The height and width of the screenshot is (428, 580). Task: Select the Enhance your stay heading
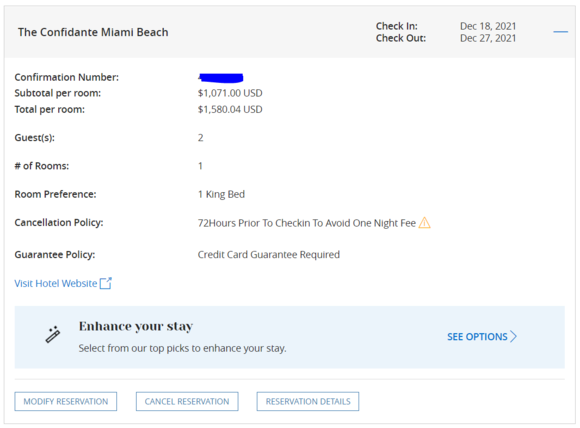click(x=136, y=326)
